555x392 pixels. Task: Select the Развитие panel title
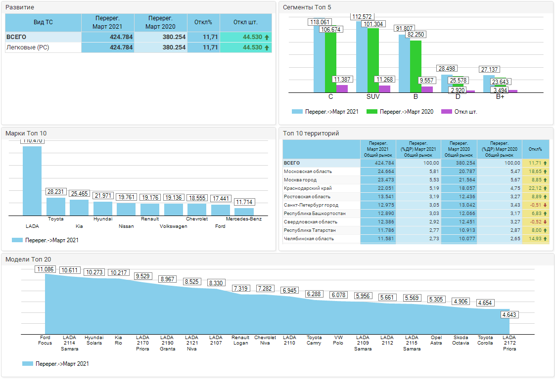pos(20,7)
